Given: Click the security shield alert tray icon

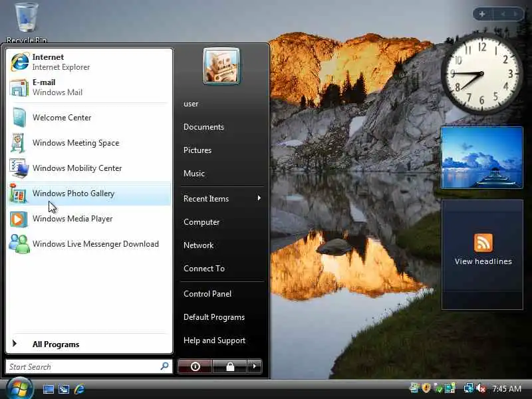Looking at the screenshot, I should (x=426, y=388).
